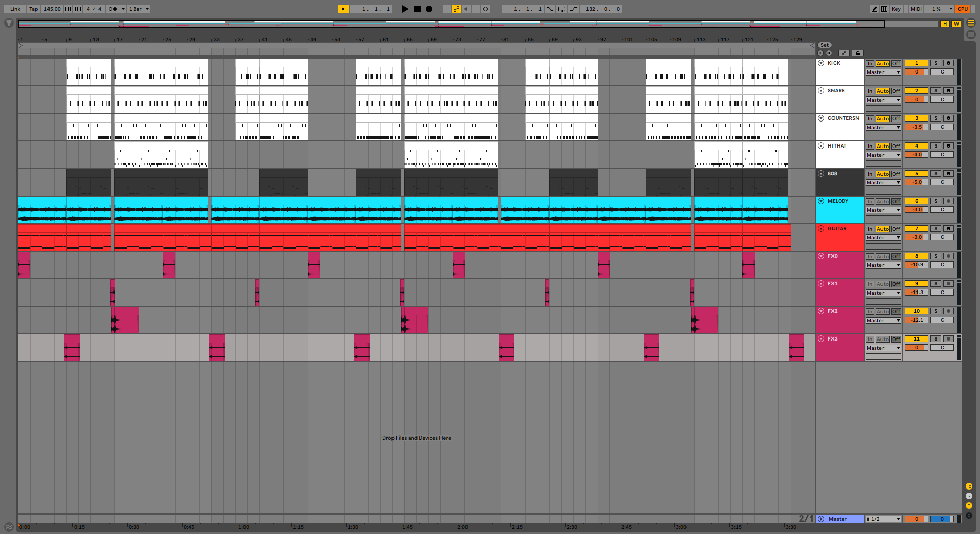Go to the next locator arrow
980x534 pixels.
[829, 53]
